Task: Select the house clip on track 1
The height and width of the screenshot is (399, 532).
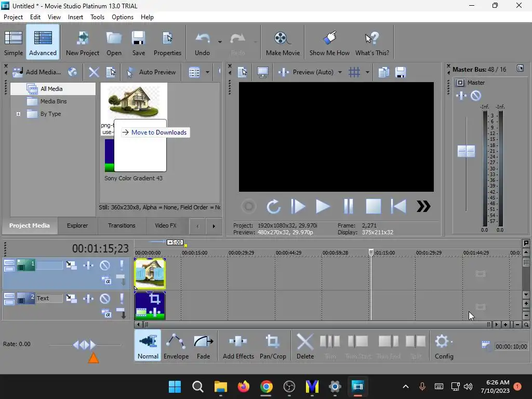Action: coord(150,273)
